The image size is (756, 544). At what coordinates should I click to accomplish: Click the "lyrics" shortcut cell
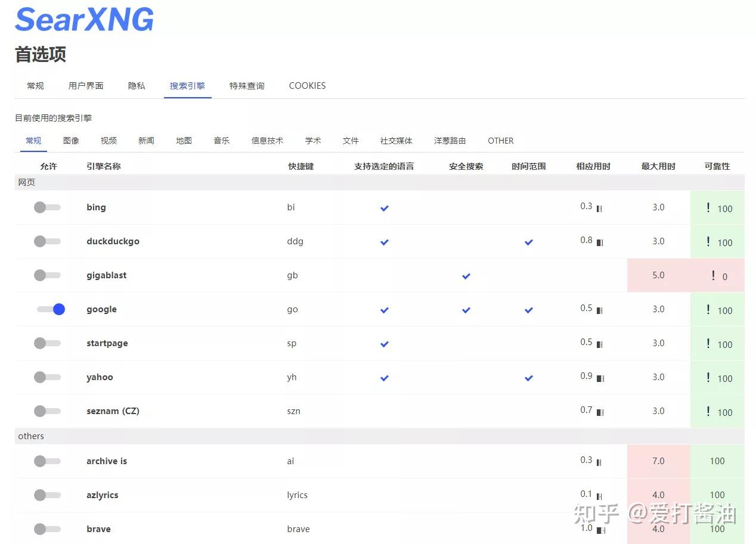(x=297, y=495)
